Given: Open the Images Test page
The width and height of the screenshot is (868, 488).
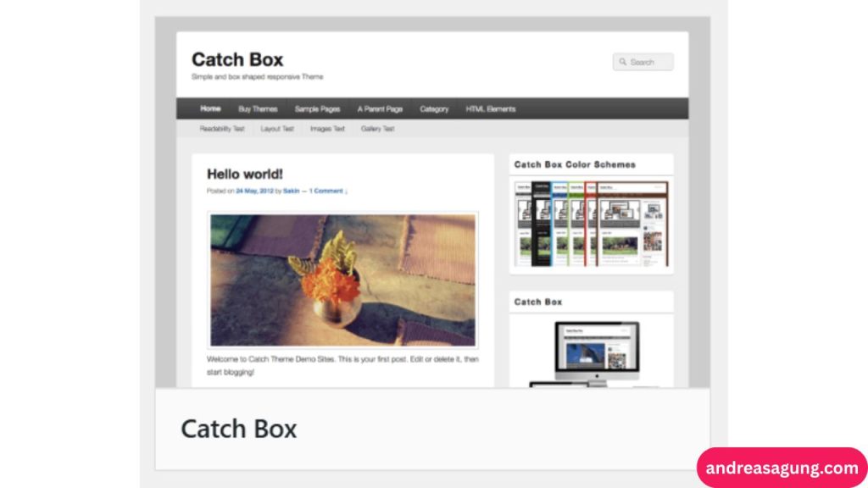Looking at the screenshot, I should 327,128.
